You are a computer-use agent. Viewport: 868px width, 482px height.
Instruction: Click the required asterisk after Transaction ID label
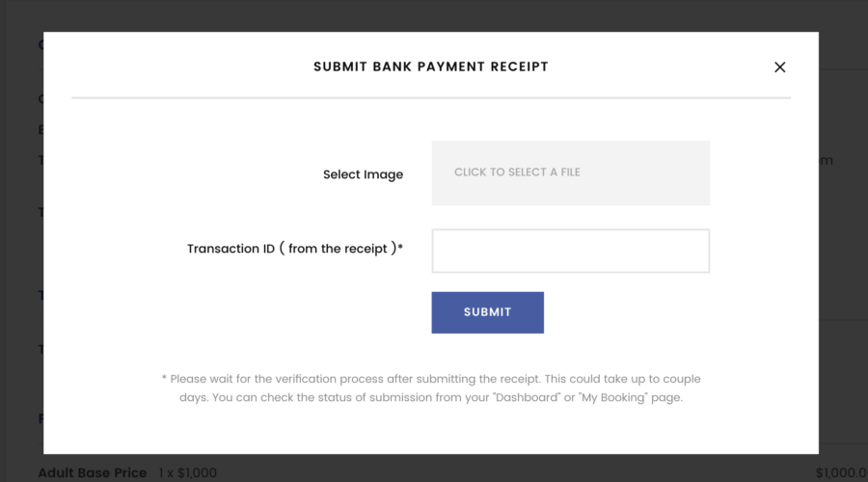400,248
